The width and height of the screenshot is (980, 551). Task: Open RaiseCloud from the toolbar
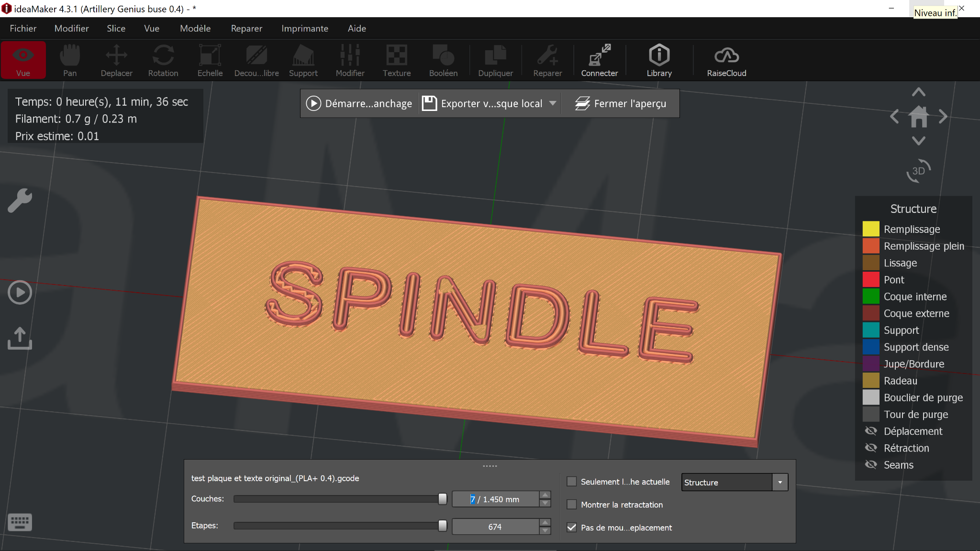(x=726, y=60)
